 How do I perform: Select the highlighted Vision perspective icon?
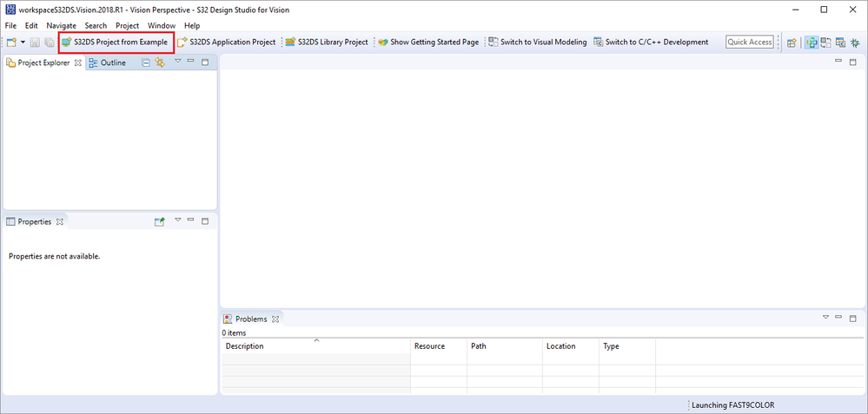pos(812,43)
